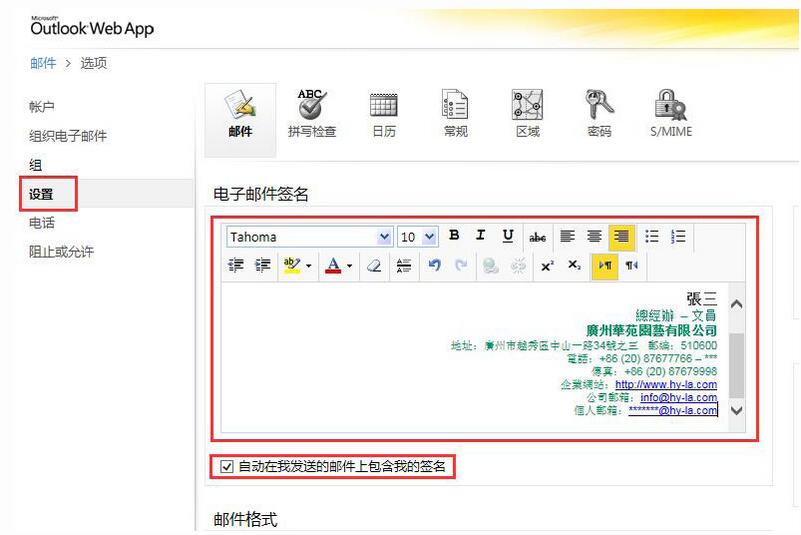The width and height of the screenshot is (801, 535).
Task: Go to 帐户 in sidebar
Action: tap(42, 107)
